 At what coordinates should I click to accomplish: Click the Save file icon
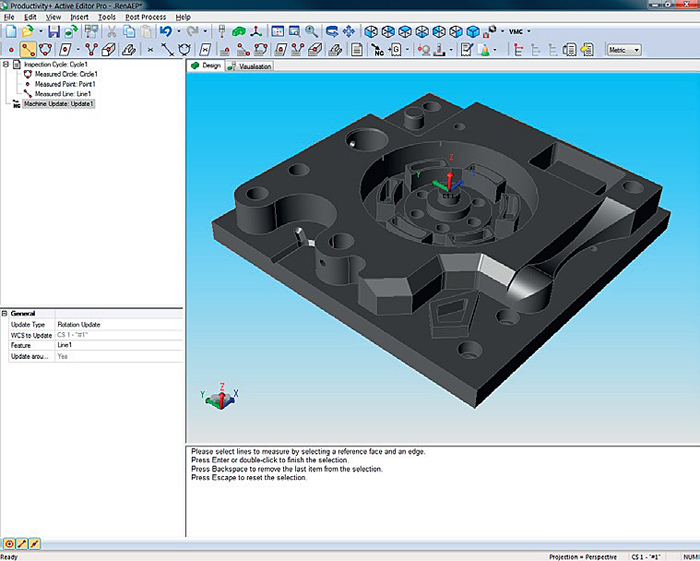tap(54, 31)
